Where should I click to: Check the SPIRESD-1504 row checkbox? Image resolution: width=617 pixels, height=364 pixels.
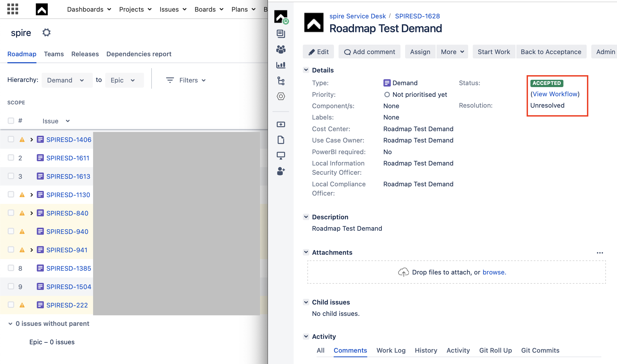[x=11, y=286]
